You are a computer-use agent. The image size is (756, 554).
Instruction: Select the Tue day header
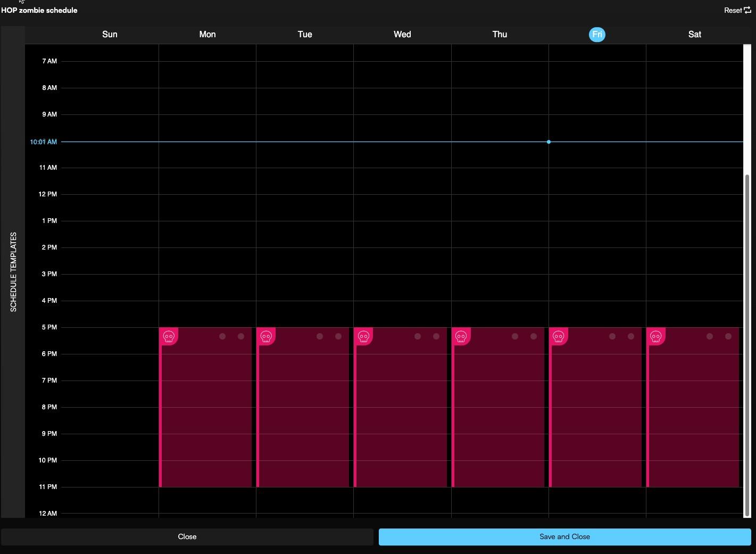(x=305, y=34)
